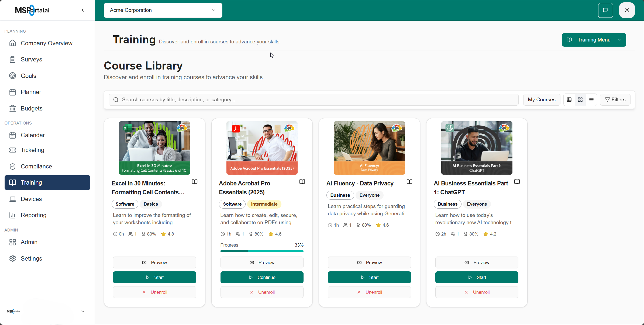Viewport: 644px width, 325px height.
Task: Click the Training book icon in sidebar
Action: pos(13,182)
